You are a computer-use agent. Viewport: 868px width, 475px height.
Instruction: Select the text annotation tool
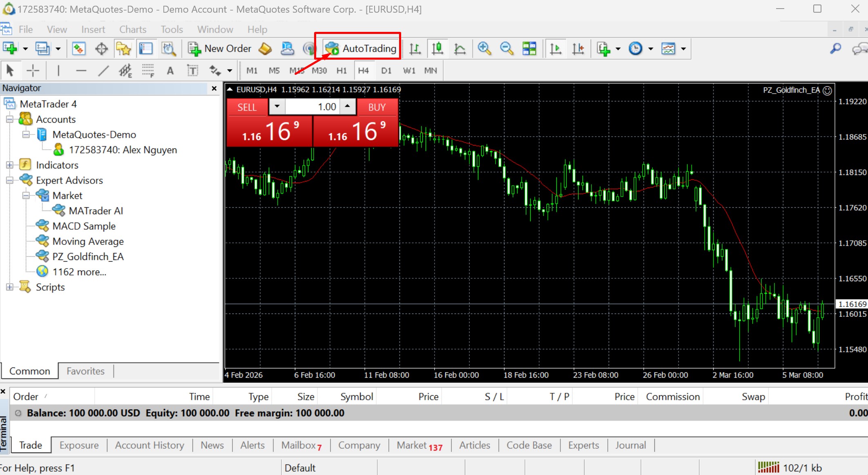170,70
